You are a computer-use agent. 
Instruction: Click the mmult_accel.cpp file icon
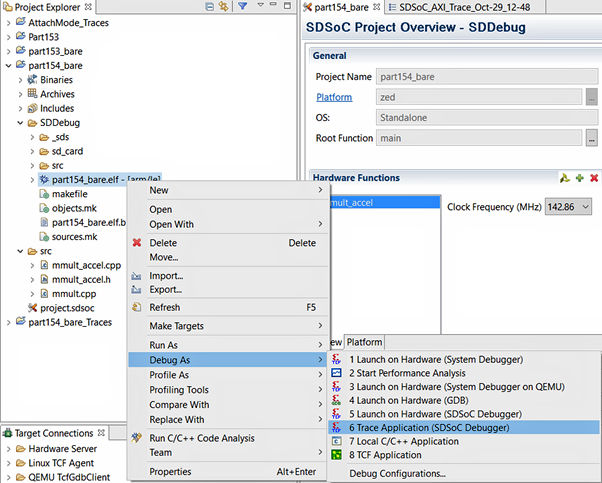click(45, 265)
